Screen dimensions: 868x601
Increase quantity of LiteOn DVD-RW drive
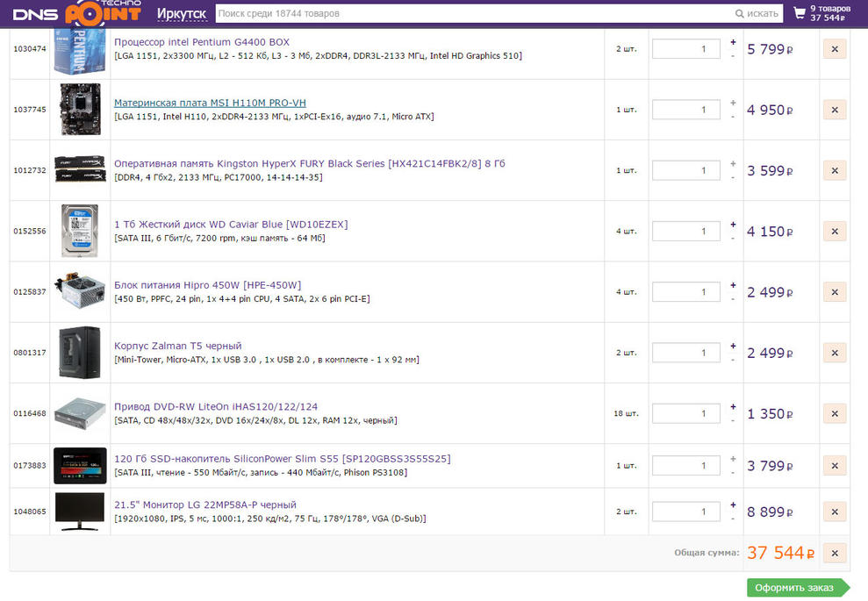click(x=733, y=407)
